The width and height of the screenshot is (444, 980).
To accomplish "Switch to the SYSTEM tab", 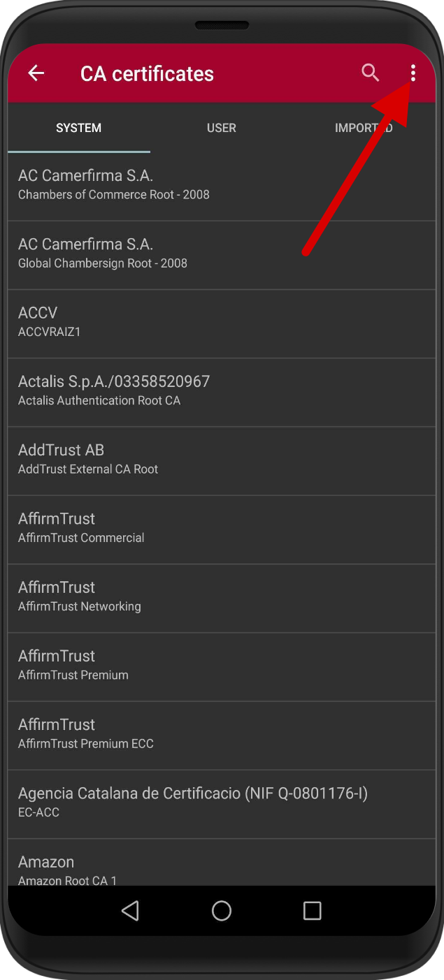I will [79, 128].
